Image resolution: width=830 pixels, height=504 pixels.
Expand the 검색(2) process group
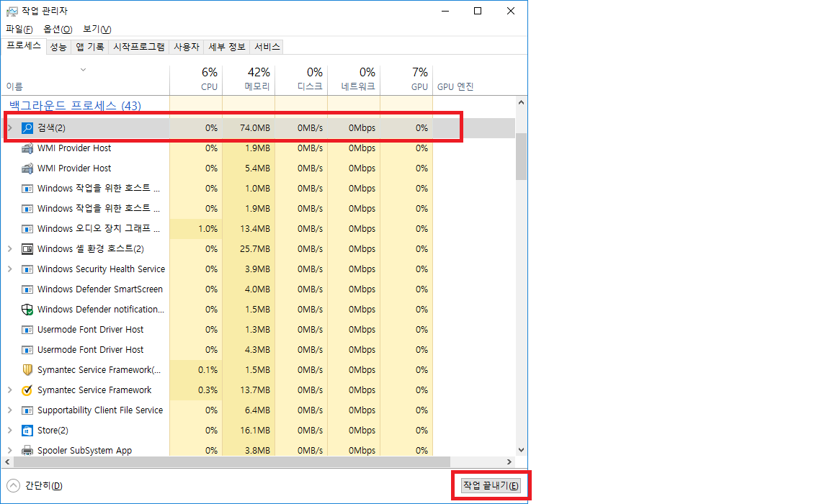click(9, 128)
